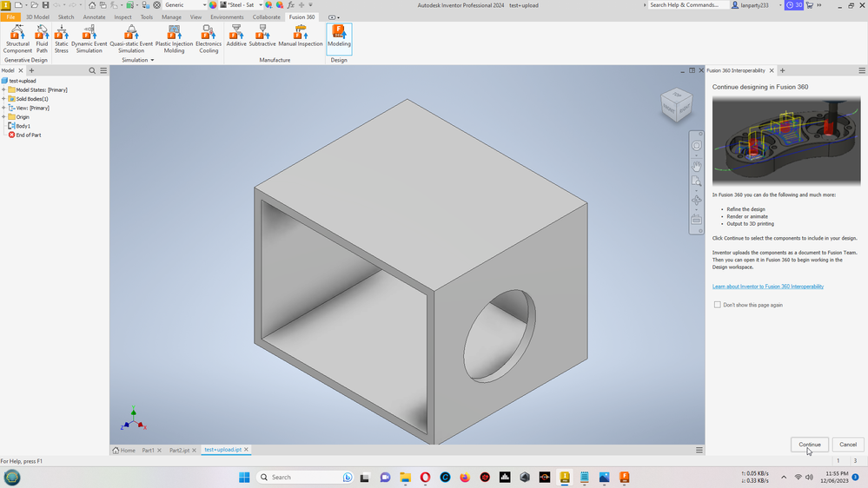Open the Fluid Path tool
This screenshot has height=488, width=868.
pos(42,39)
